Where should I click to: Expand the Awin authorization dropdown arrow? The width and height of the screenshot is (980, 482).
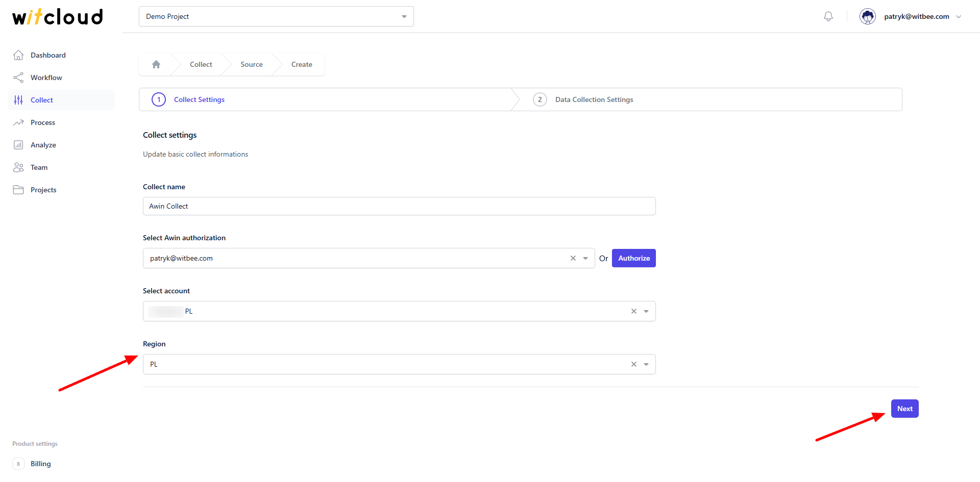click(585, 258)
